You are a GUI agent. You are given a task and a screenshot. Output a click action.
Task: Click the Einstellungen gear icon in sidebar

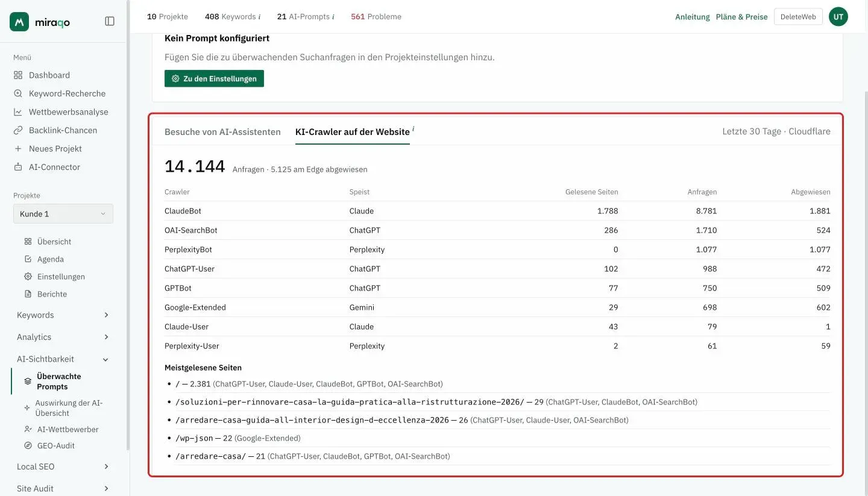28,277
